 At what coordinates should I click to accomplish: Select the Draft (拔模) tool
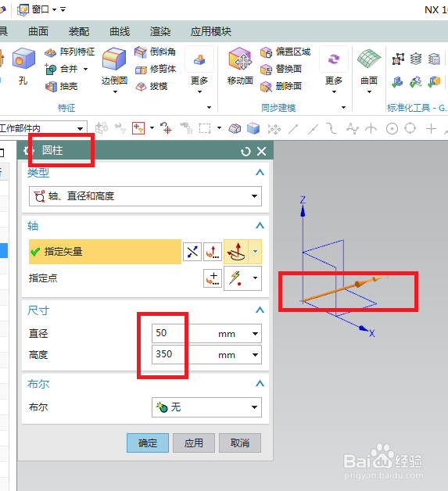click(151, 86)
